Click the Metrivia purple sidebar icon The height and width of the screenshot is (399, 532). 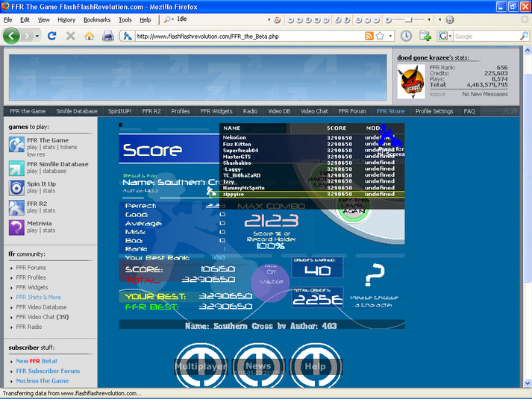[16, 227]
